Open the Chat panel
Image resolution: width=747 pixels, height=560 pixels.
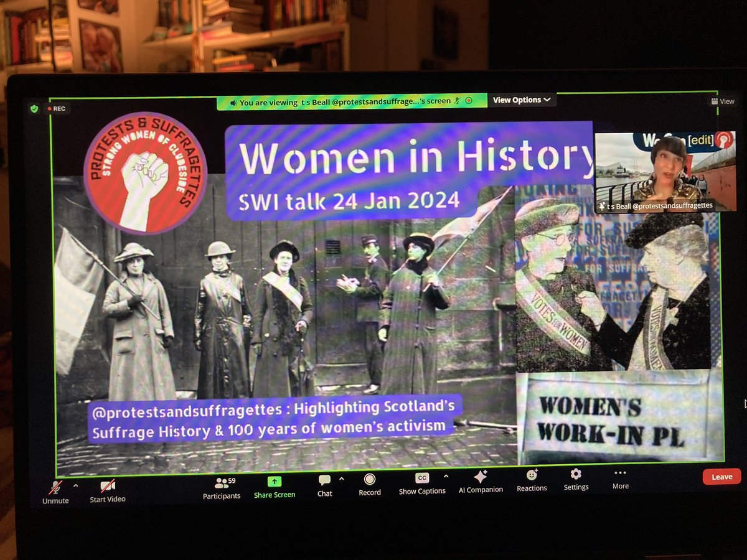[324, 485]
